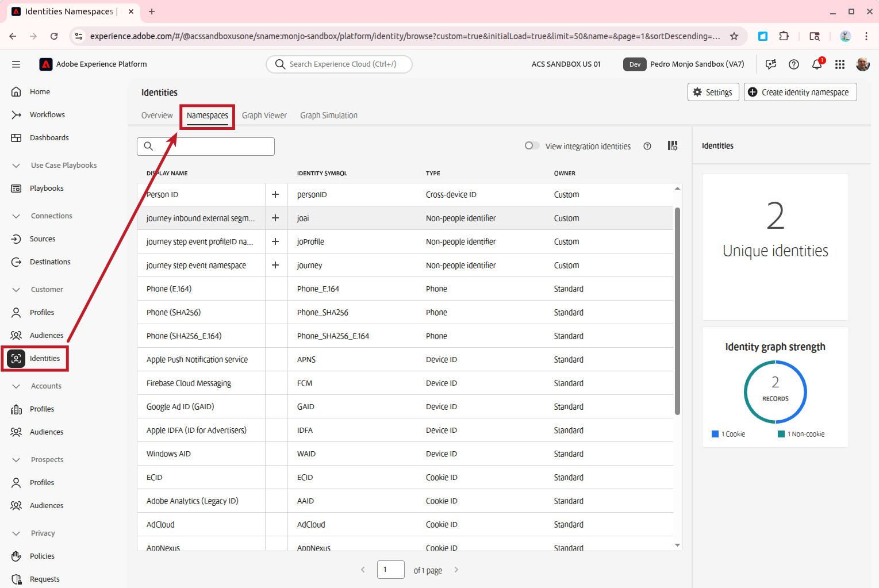The width and height of the screenshot is (879, 588).
Task: Open the user profile avatar
Action: click(x=862, y=64)
